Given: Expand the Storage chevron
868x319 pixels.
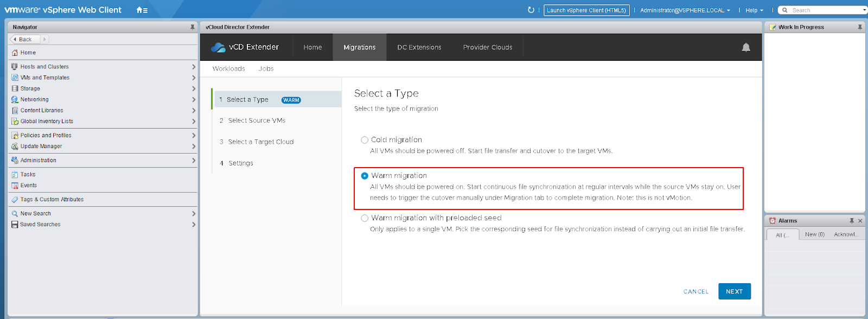Looking at the screenshot, I should click(x=194, y=88).
